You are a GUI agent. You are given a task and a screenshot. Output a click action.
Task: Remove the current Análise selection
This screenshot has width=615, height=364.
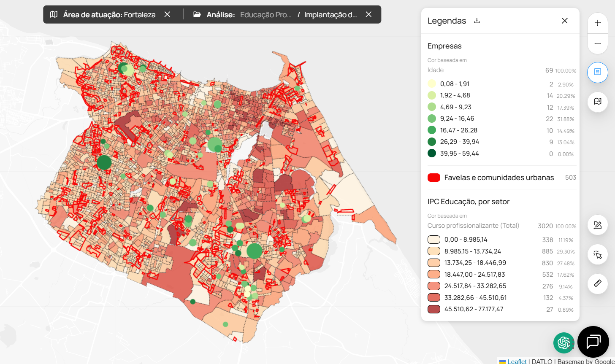tap(368, 14)
